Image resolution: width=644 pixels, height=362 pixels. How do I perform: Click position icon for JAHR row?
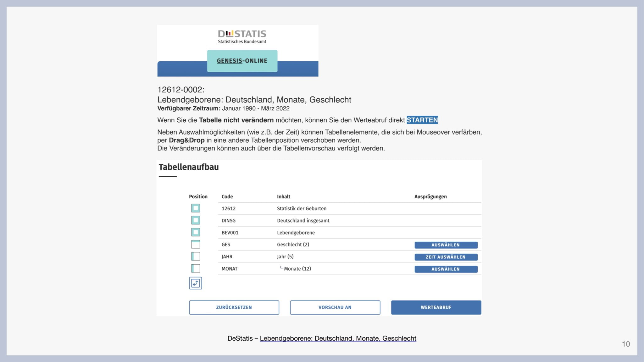[196, 256]
